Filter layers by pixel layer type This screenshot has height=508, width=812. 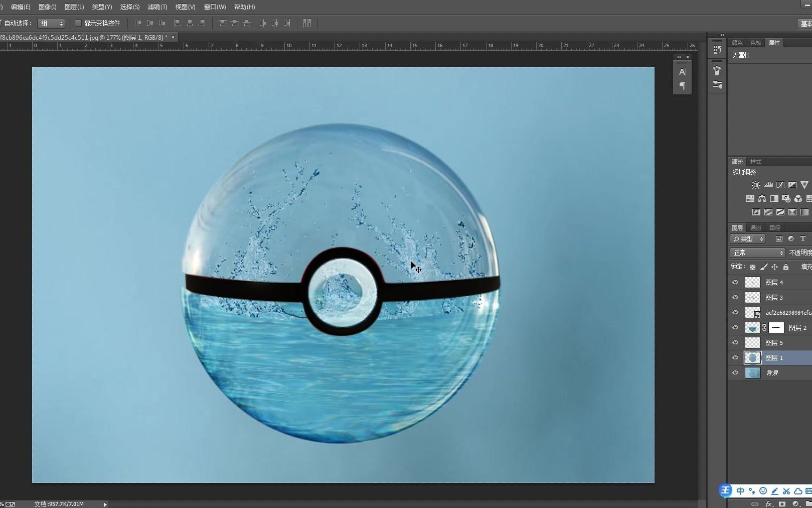click(x=779, y=239)
